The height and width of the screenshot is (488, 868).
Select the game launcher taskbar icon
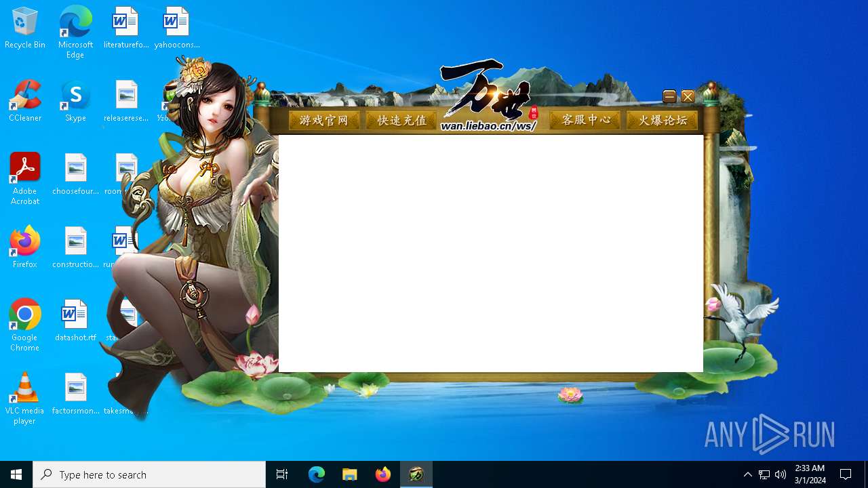416,474
